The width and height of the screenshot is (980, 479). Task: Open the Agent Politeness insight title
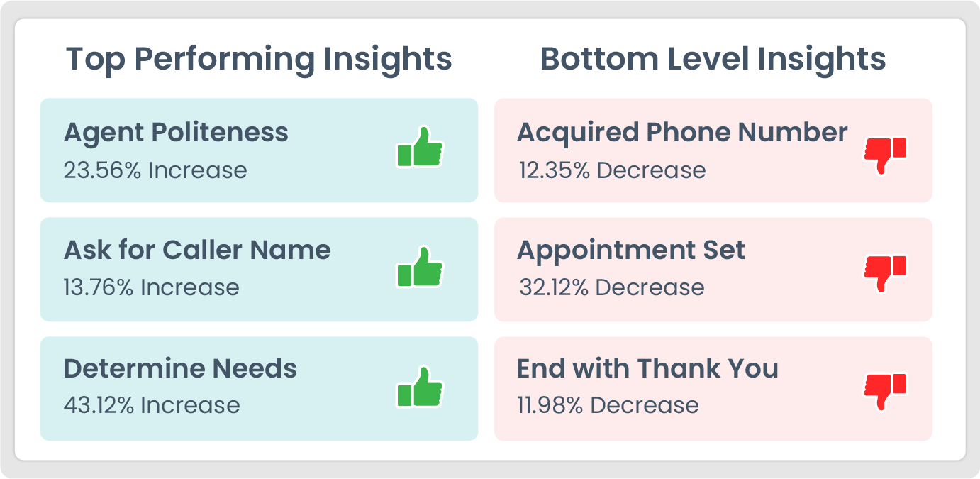point(176,133)
